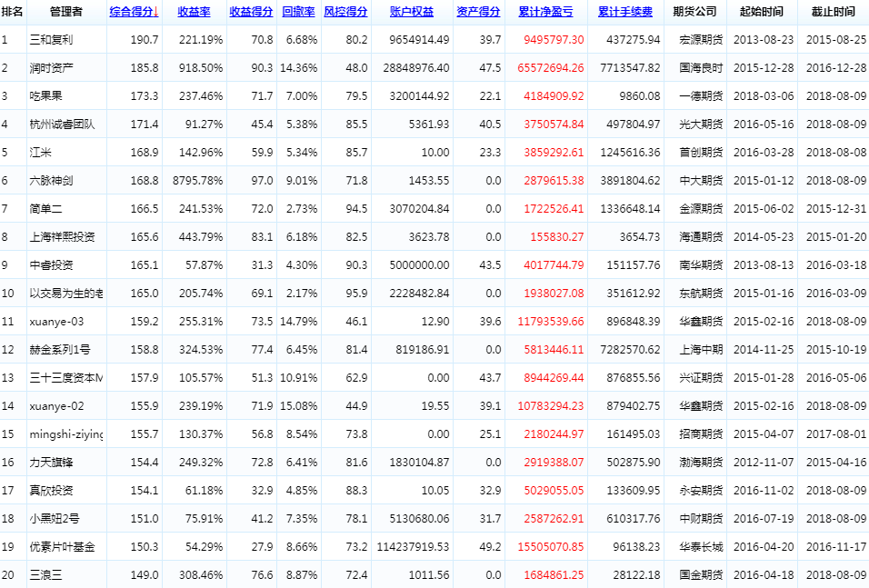Click the 起始时间 column header
The image size is (869, 588).
pos(762,12)
